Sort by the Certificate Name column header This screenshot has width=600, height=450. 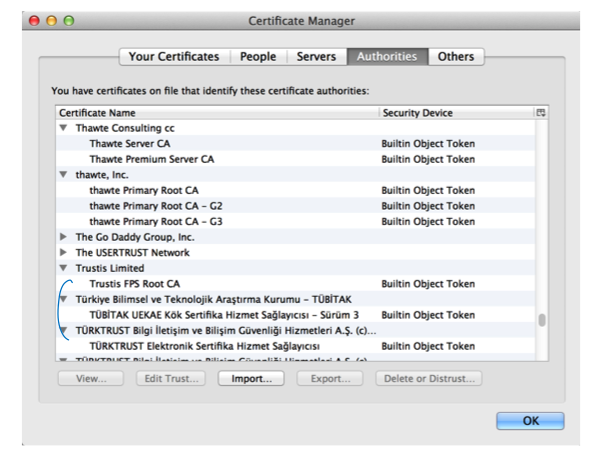tap(217, 113)
